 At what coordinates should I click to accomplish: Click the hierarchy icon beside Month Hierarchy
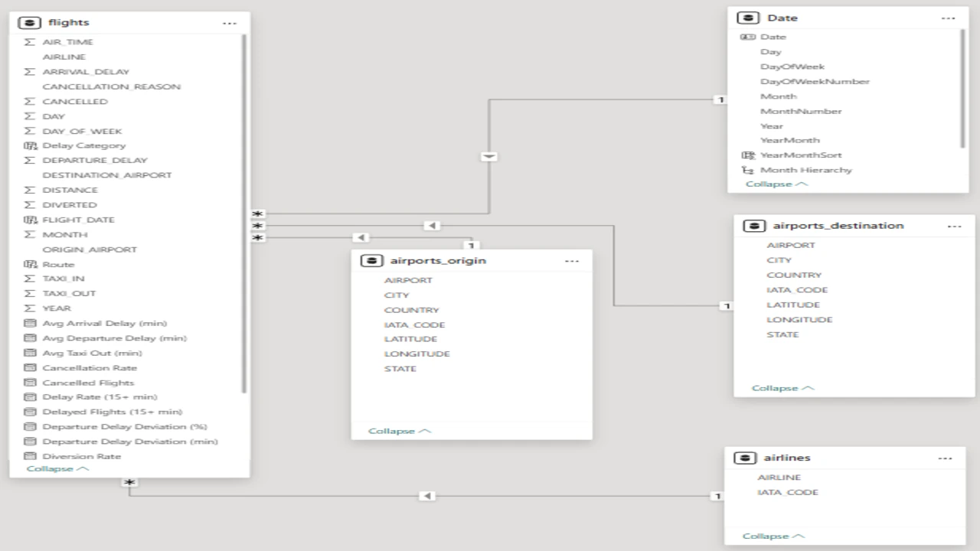pyautogui.click(x=748, y=170)
